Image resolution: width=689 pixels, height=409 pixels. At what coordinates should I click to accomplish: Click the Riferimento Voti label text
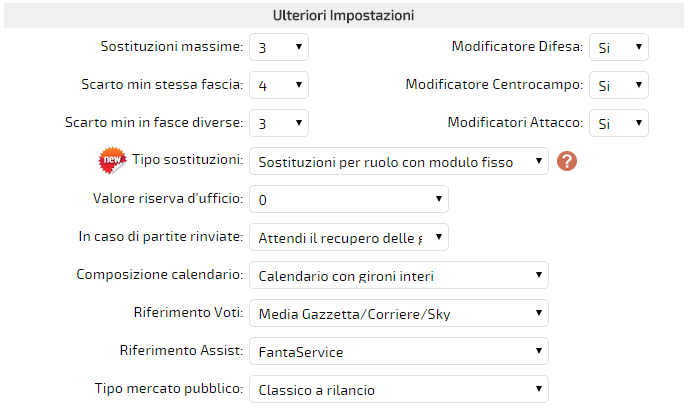tap(188, 312)
